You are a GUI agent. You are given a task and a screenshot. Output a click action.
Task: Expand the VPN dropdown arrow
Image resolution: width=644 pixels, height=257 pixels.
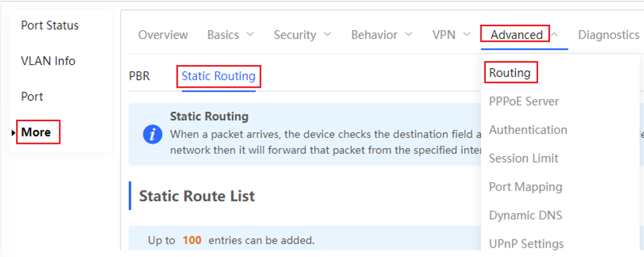(466, 34)
